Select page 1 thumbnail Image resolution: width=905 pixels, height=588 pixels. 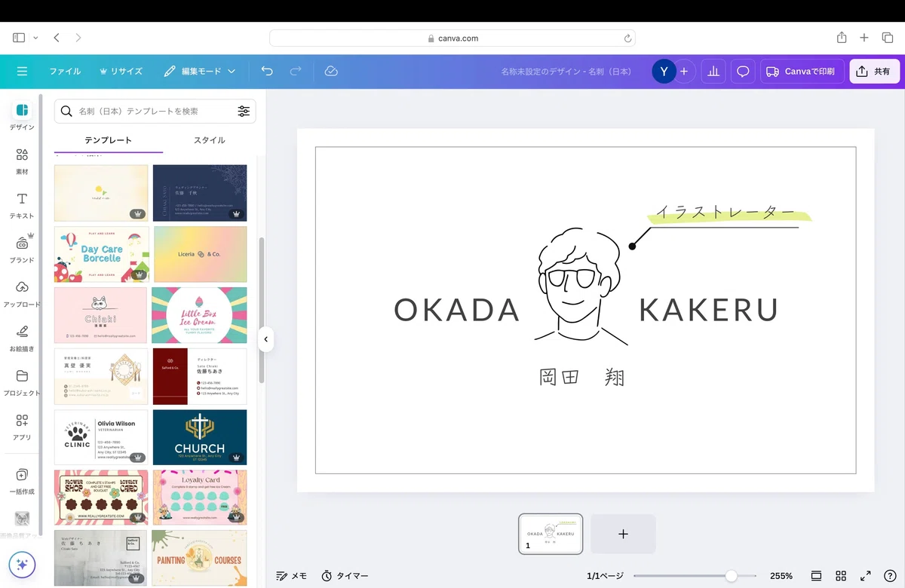pos(551,534)
